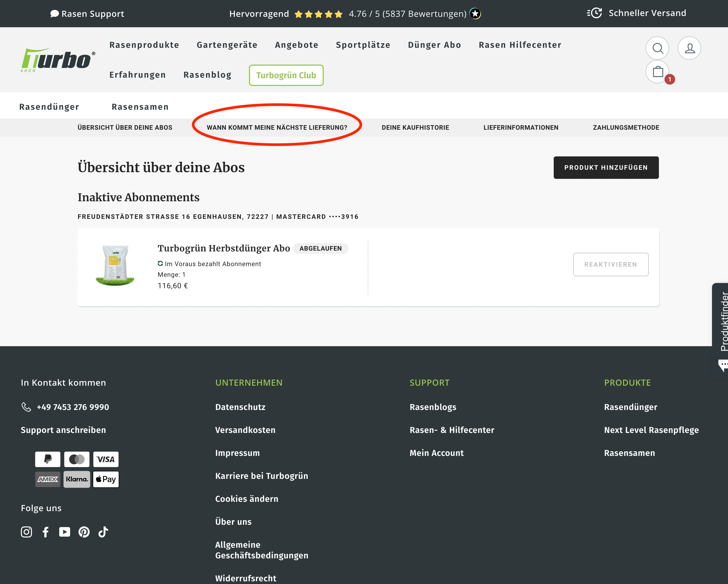Viewport: 728px width, 584px height.
Task: Open Dünger Abo menu item
Action: pos(434,45)
